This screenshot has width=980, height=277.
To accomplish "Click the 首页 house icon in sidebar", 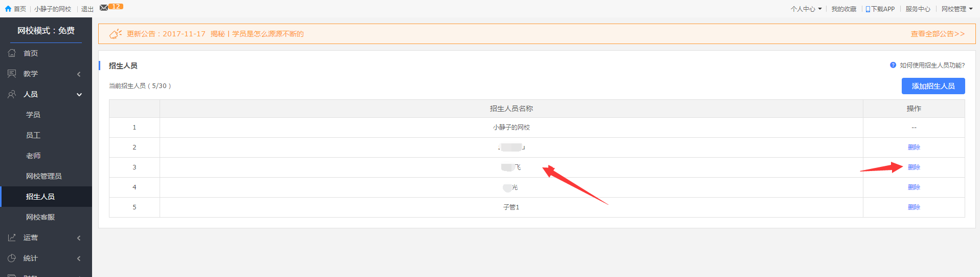I will [12, 53].
